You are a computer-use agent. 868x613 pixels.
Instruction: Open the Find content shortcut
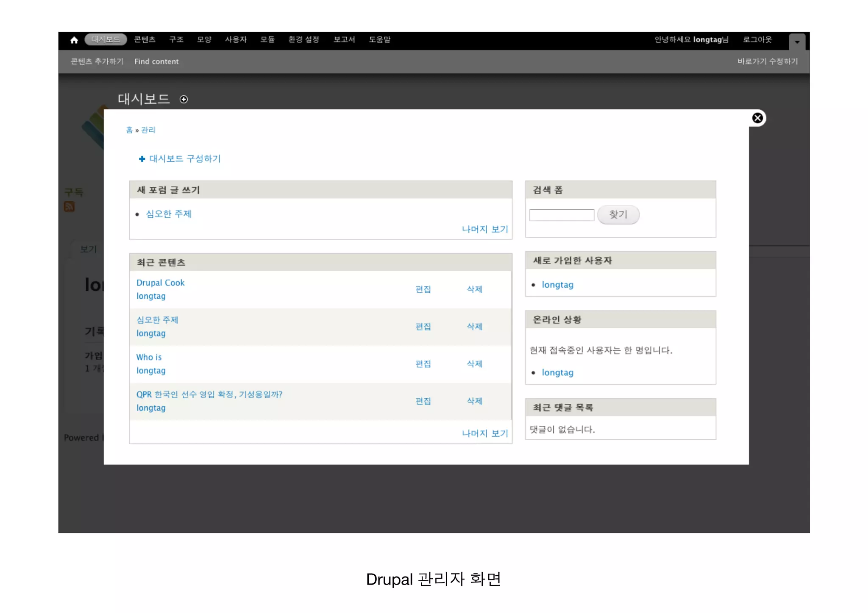[156, 61]
